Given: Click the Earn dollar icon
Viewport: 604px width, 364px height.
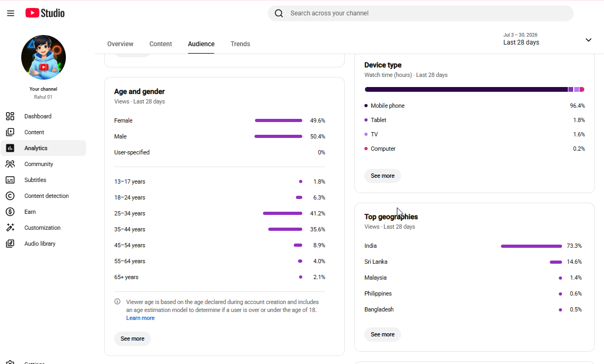Looking at the screenshot, I should pyautogui.click(x=10, y=212).
